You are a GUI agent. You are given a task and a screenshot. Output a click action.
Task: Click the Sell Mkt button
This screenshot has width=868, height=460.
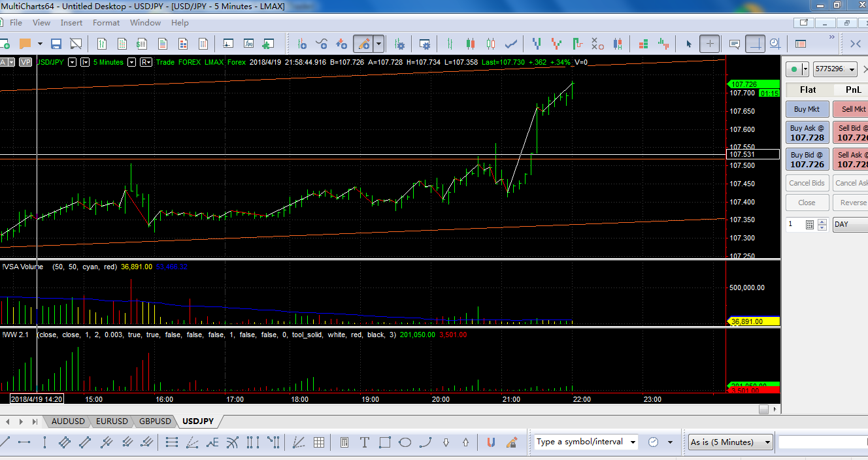pos(851,109)
